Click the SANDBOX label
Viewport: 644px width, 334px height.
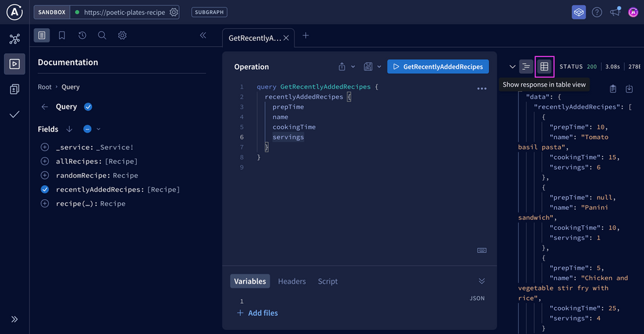coord(52,12)
